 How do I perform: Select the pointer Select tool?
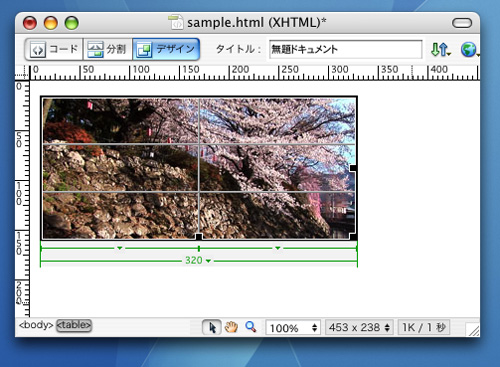click(212, 327)
